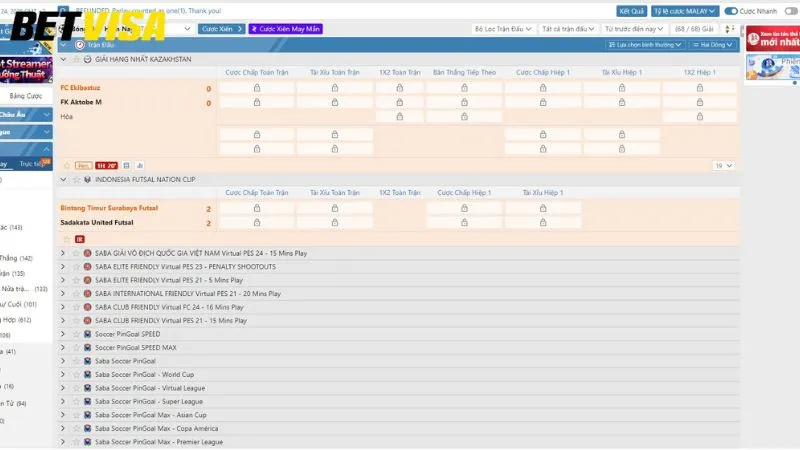The image size is (800, 450).
Task: Expand Saba Soccer PinGoal Max - Copa América row
Action: [x=63, y=429]
